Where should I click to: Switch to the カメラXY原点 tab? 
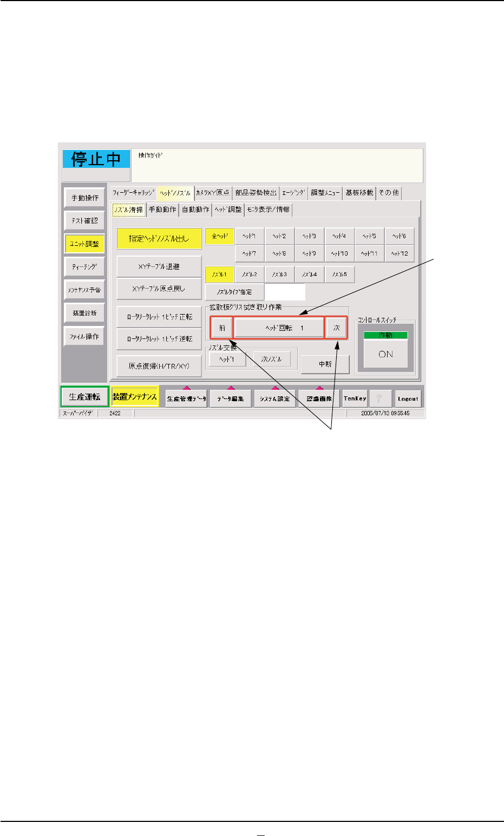click(213, 193)
